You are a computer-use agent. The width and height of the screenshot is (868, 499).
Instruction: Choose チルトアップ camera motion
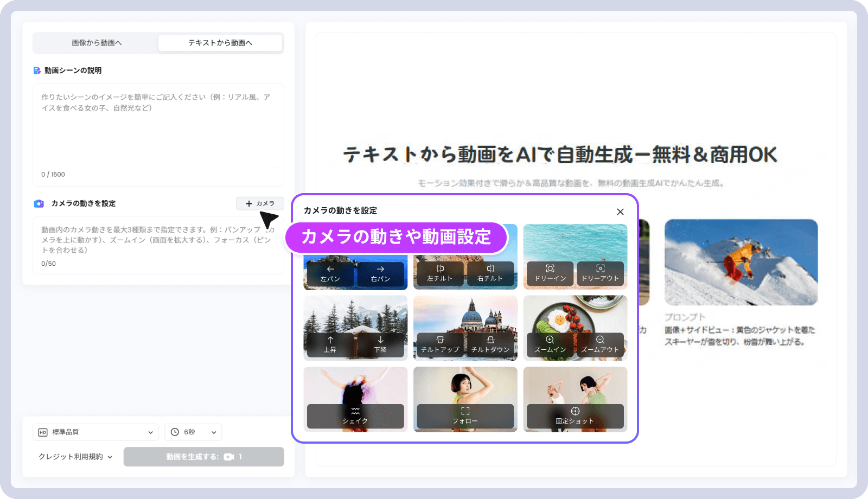(x=440, y=345)
